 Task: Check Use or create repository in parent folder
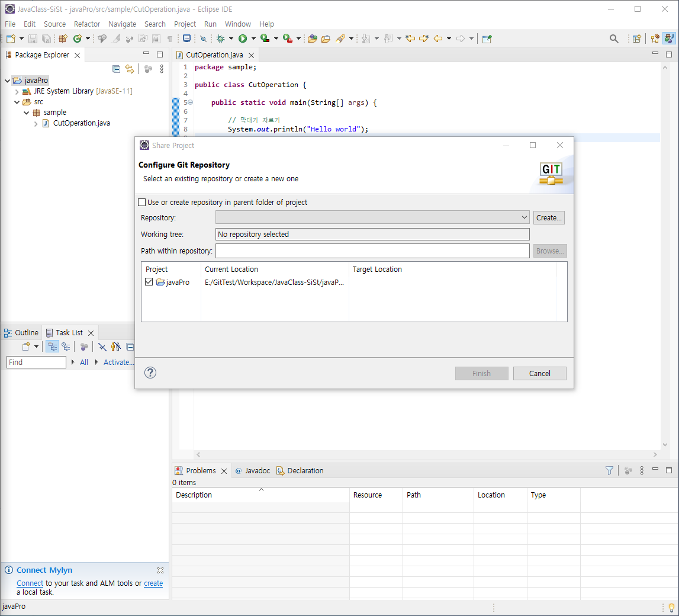(x=141, y=203)
